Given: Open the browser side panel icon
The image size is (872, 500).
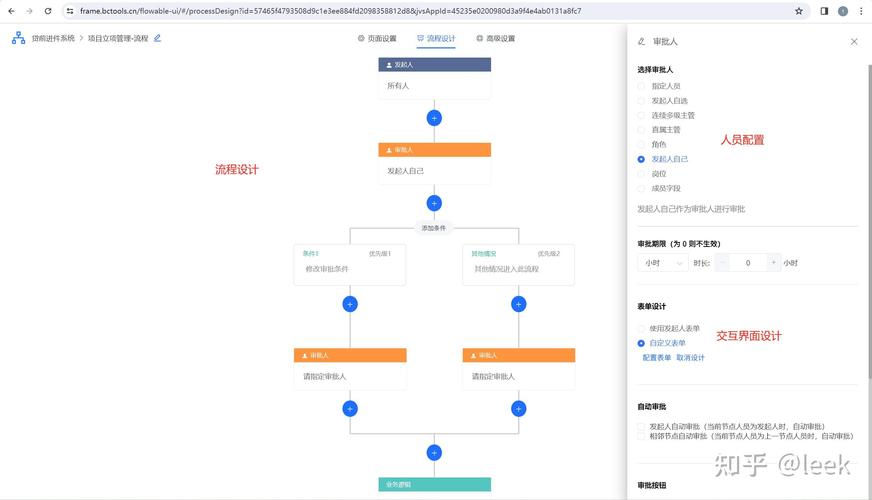Looking at the screenshot, I should tap(824, 11).
